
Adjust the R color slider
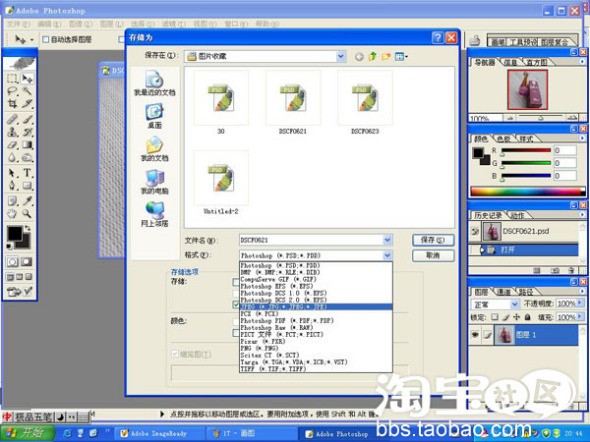click(x=526, y=151)
